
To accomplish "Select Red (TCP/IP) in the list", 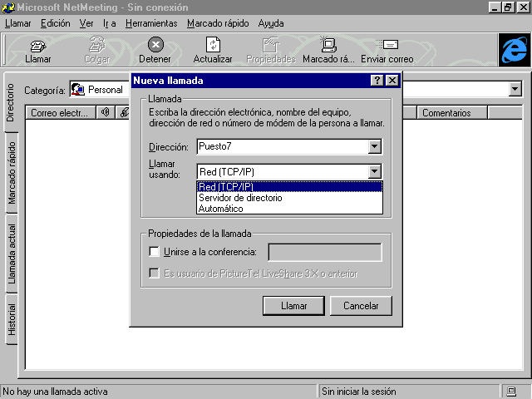I will click(290, 186).
